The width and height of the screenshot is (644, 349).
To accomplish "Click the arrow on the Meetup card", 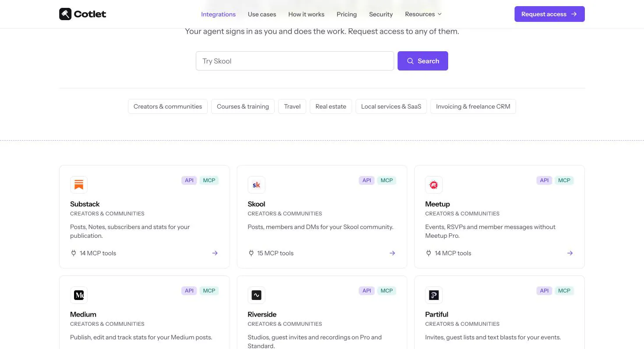I will 570,253.
